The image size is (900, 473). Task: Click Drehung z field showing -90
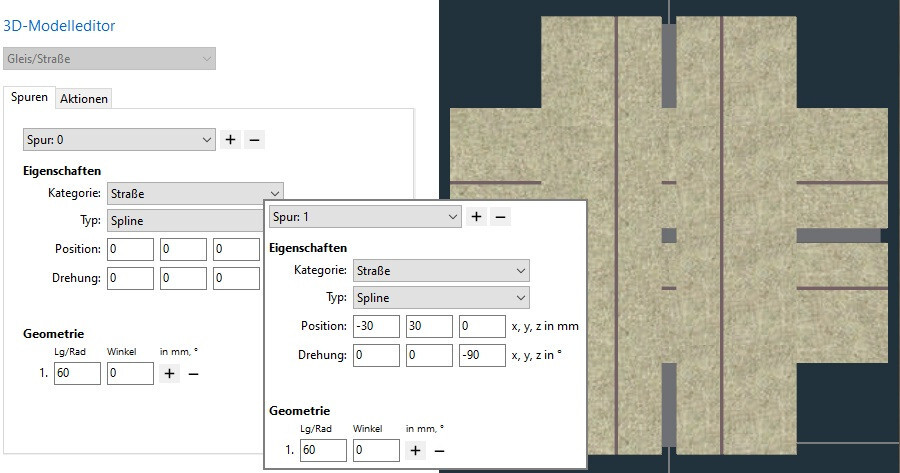click(482, 355)
